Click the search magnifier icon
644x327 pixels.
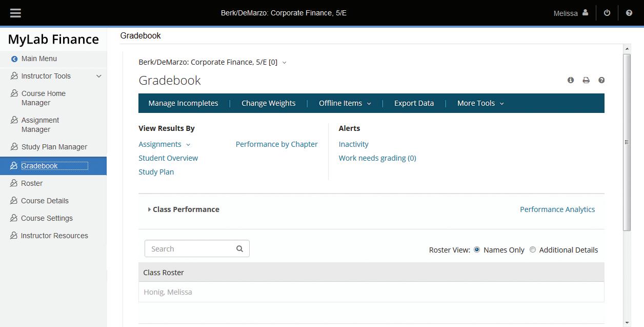tap(239, 248)
